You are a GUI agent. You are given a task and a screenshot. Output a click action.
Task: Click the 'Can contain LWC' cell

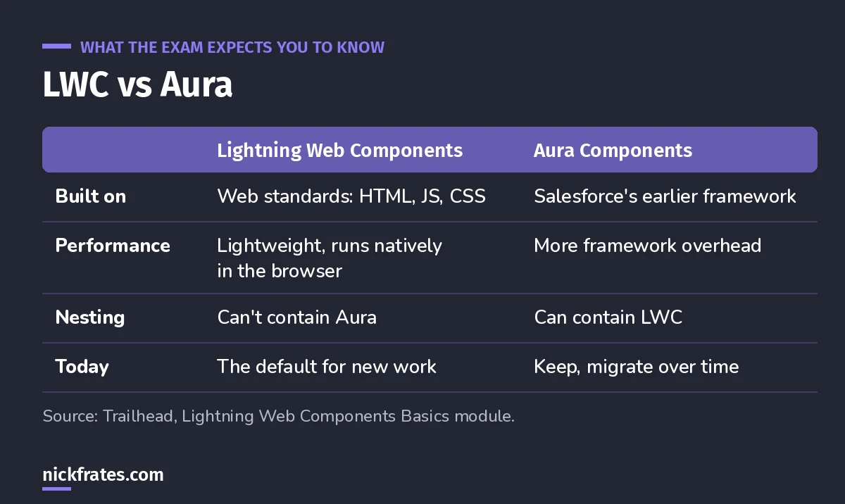[x=608, y=317]
